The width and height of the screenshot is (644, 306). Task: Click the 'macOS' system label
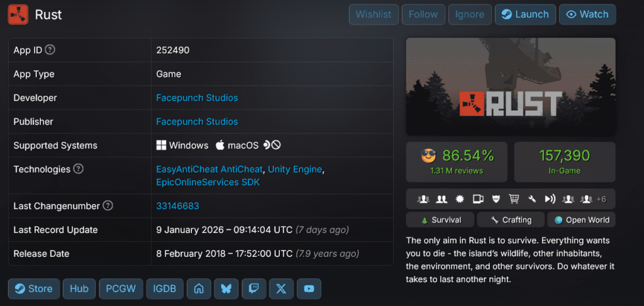243,145
